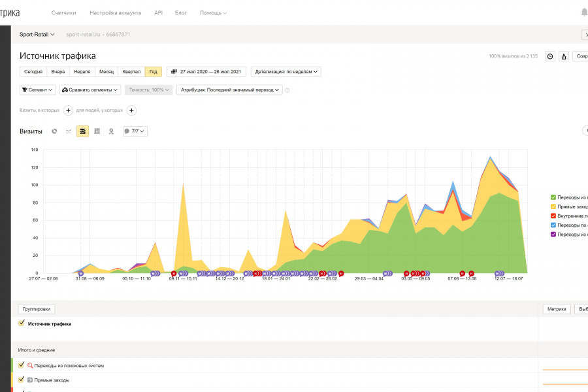Screen dimensions: 588x392
Task: Select the Квартал period tab
Action: pos(131,72)
